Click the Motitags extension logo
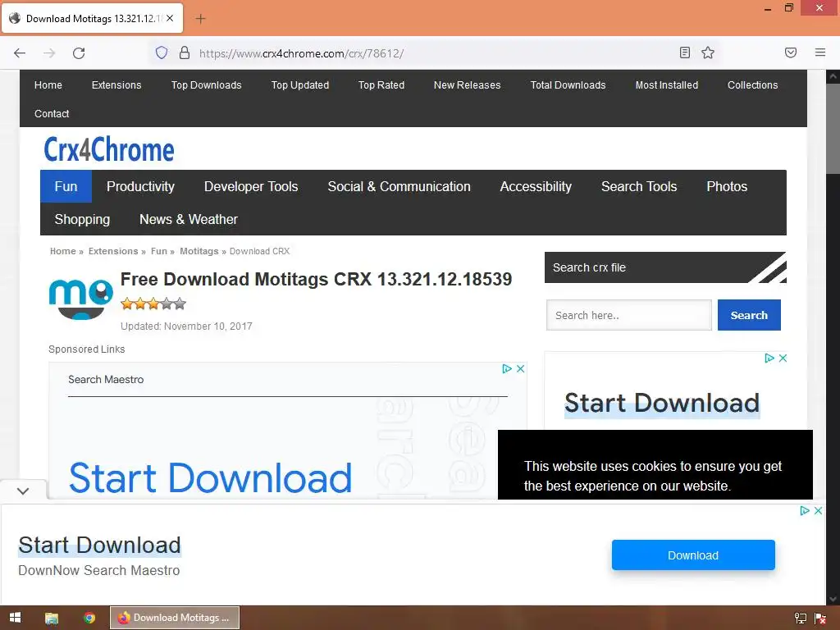Screen dimensions: 840x630 [x=81, y=299]
